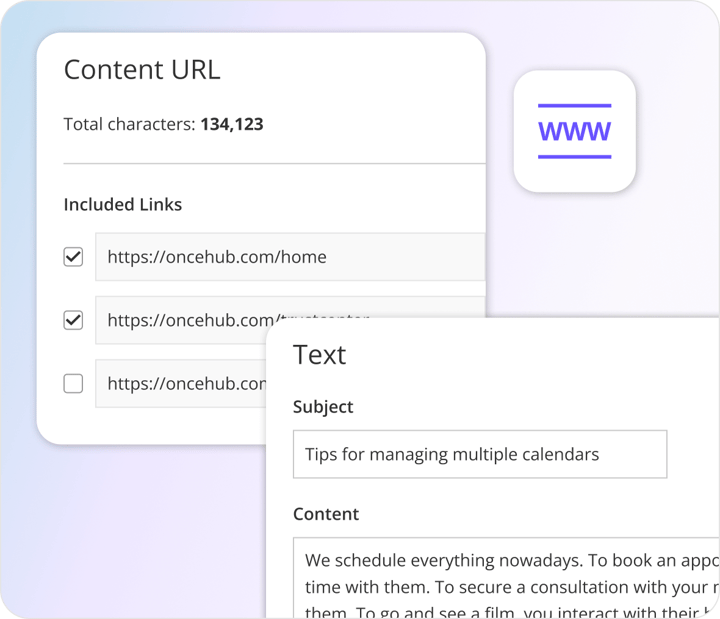Enable the unchecked third link checkbox
720x619 pixels.
pos(73,383)
